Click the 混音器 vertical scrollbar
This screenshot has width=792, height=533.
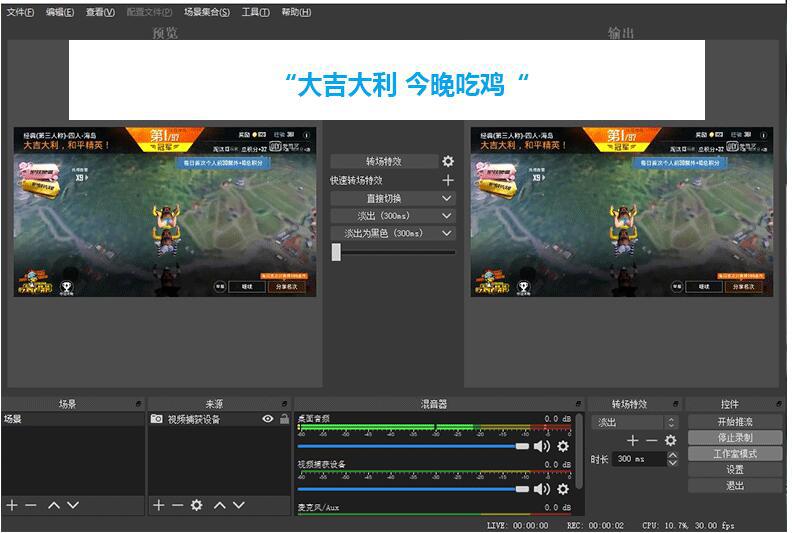[579, 451]
